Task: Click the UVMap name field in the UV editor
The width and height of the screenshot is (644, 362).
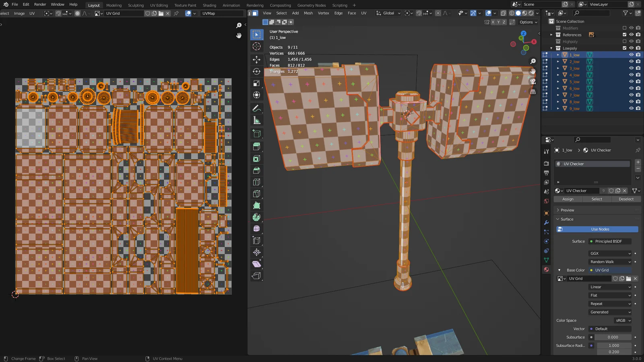Action: [x=223, y=13]
